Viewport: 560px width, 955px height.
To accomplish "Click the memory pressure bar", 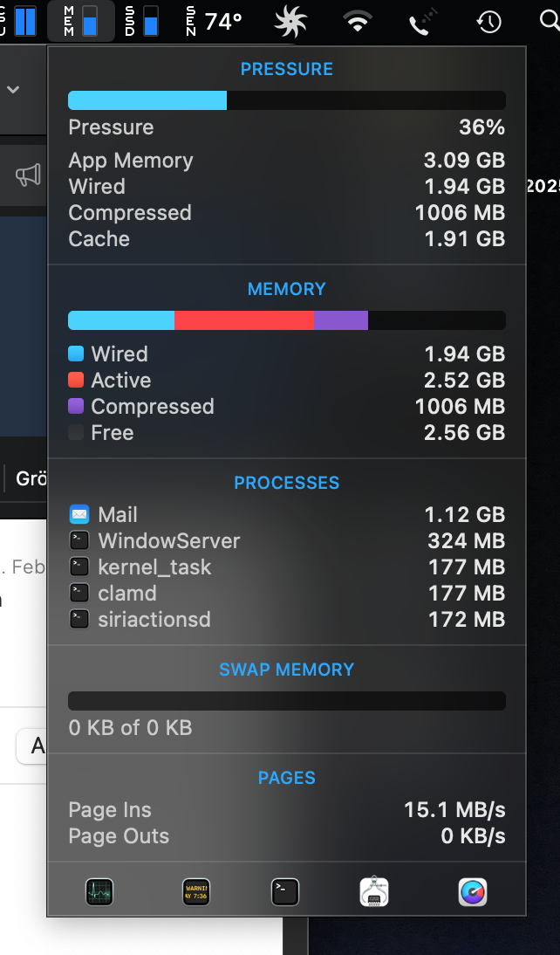I will (286, 100).
